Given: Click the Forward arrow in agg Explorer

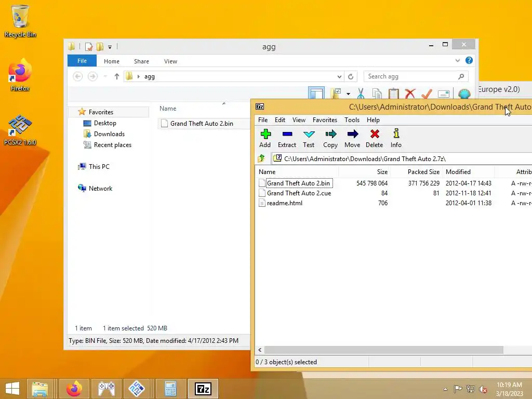Looking at the screenshot, I should [x=92, y=77].
